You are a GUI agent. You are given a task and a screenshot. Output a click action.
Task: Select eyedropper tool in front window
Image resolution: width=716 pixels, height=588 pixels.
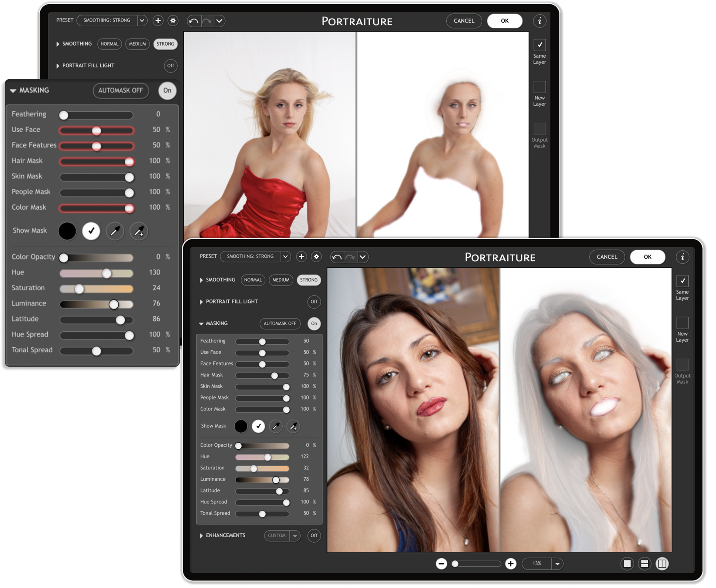276,426
